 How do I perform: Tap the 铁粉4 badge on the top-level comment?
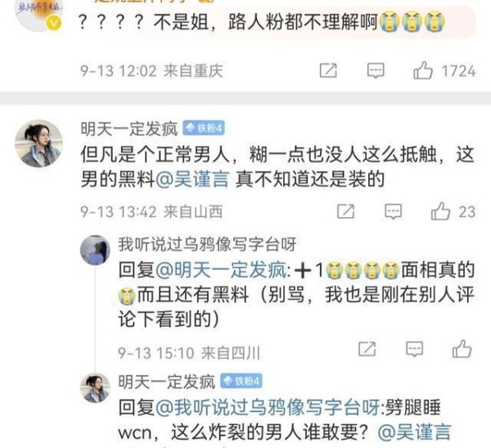[204, 128]
